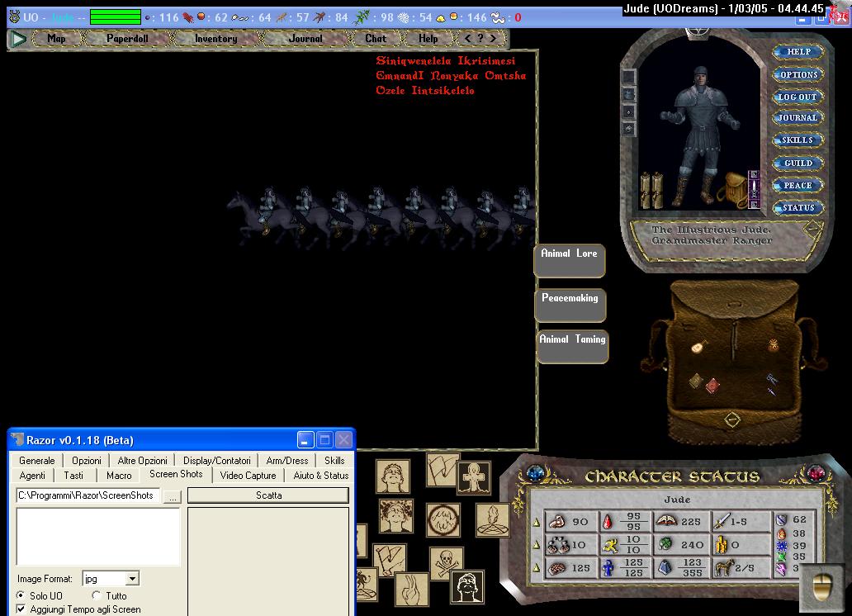
Task: Open the JOURNAL from the paperdoll
Action: (798, 117)
